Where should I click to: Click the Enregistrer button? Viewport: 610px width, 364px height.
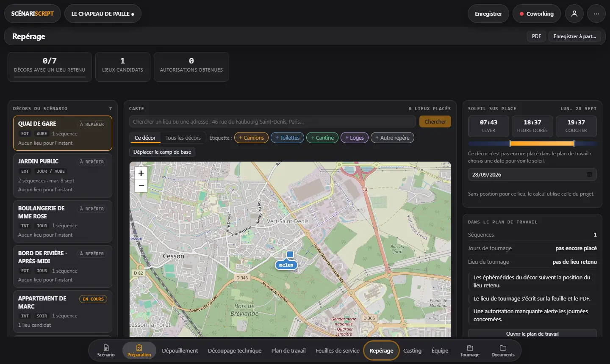488,14
